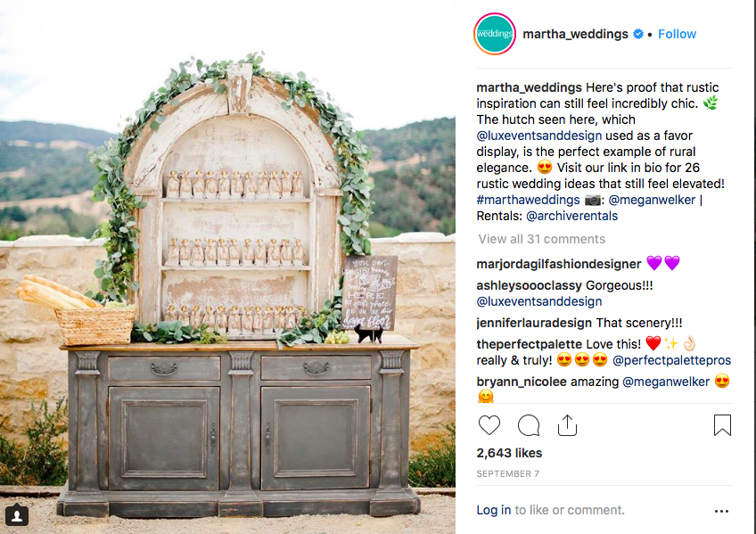This screenshot has height=534, width=756.
Task: Save the post with the bookmark icon
Action: [722, 425]
